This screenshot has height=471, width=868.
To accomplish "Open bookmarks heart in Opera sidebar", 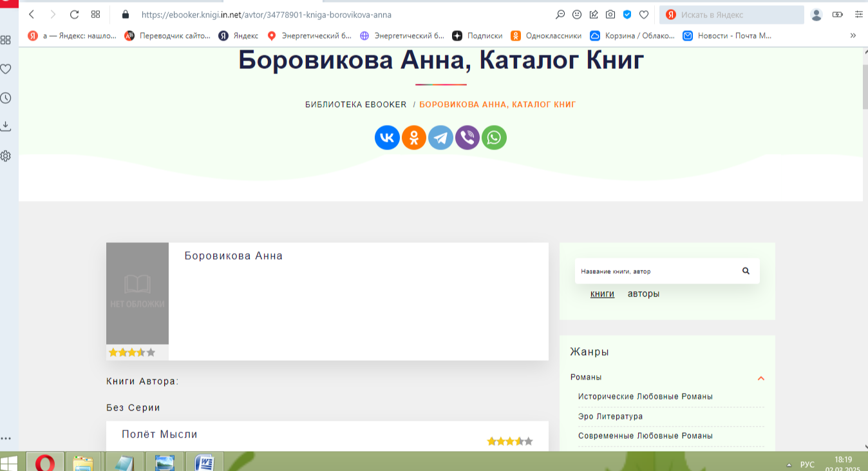I will point(5,69).
